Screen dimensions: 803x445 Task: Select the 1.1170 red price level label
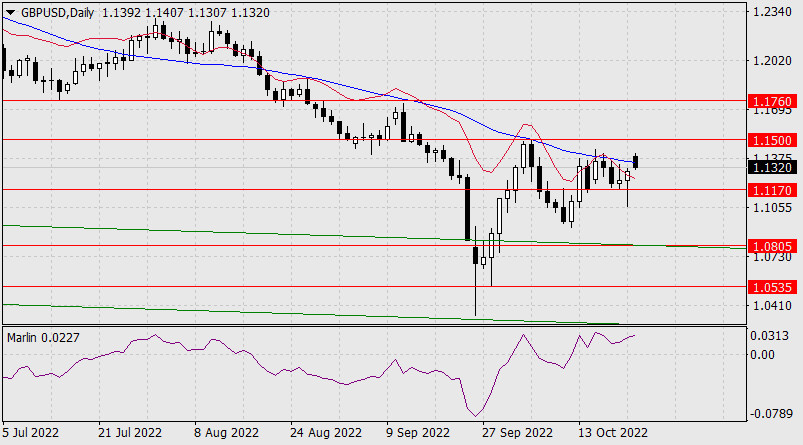[772, 190]
